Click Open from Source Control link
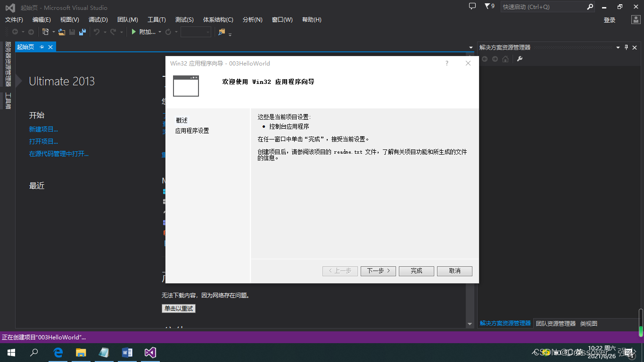 [x=58, y=154]
